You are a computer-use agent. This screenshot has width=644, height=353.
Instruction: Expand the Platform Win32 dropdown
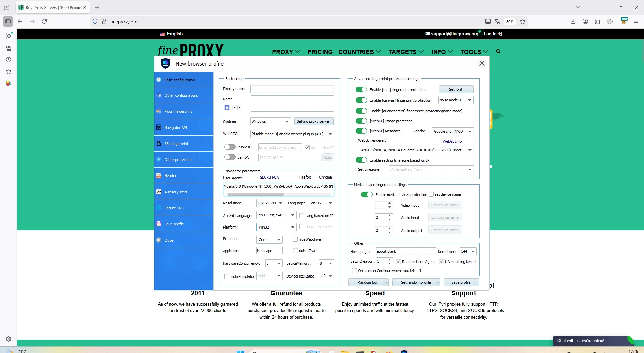276,227
